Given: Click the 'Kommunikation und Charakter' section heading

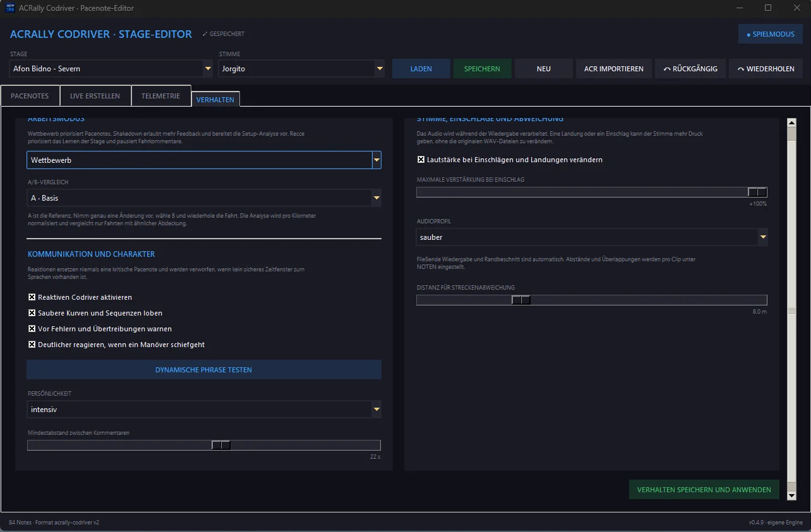Looking at the screenshot, I should [91, 254].
